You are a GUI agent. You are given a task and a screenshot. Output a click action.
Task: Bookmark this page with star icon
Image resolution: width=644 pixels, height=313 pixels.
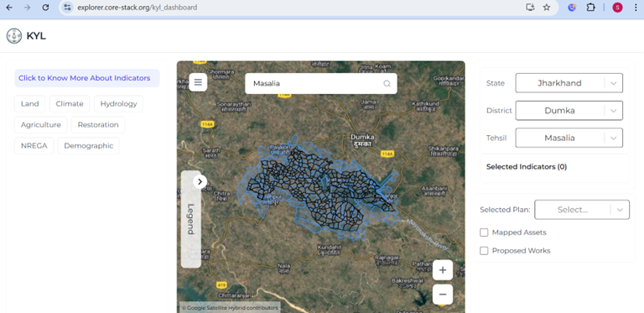(x=546, y=8)
